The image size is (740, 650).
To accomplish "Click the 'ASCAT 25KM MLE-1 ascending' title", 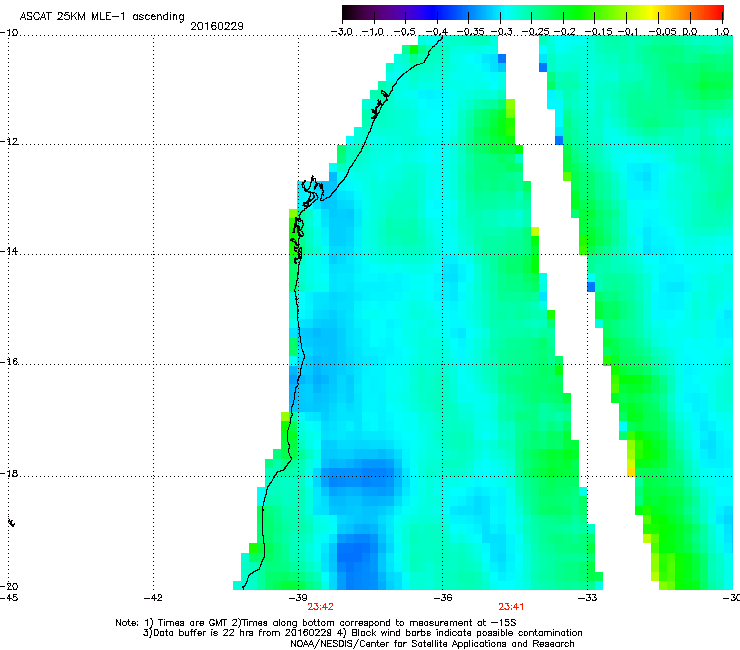I will coord(102,17).
